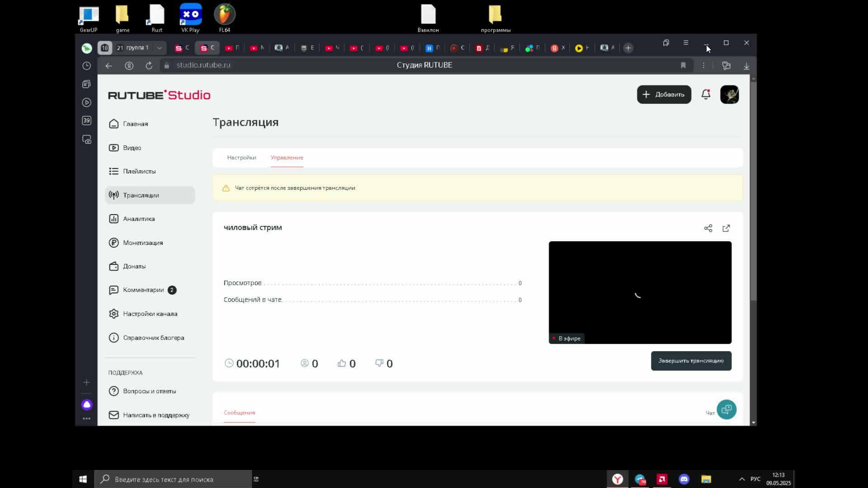Open Комментарии in the sidebar
868x488 pixels.
[143, 290]
